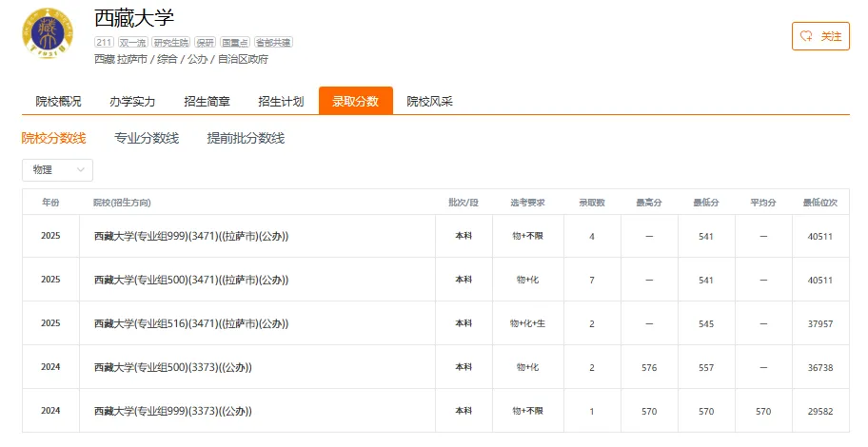The image size is (868, 447).
Task: Click the 最高分 column header
Action: (x=649, y=203)
